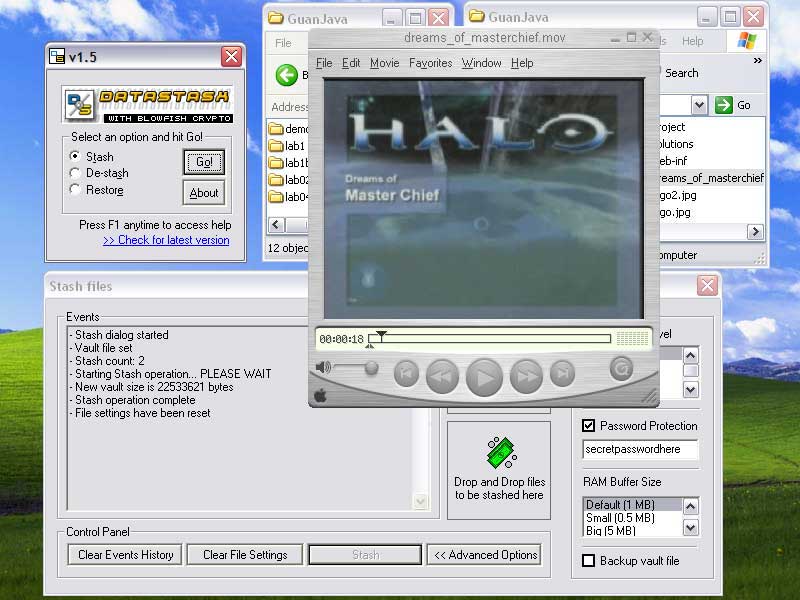Open the Movie menu in QuickTime

(384, 63)
